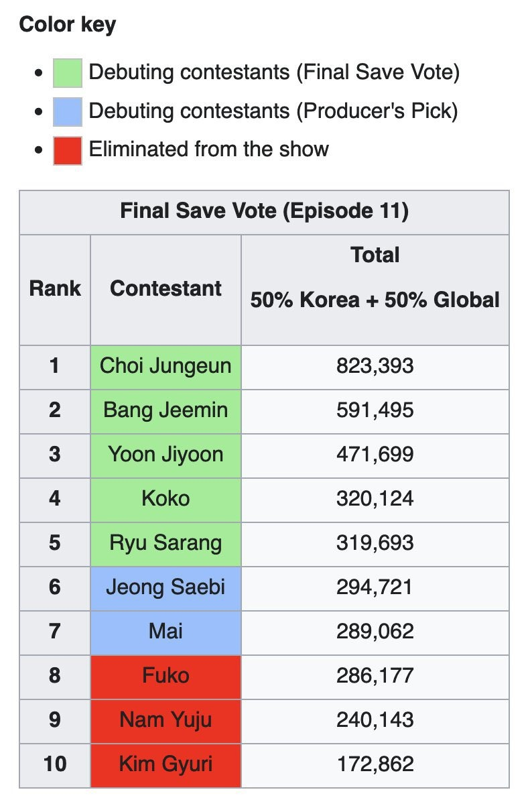Click the Bang Jeemin contestant cell
Screen dimensions: 532x802
pos(165,410)
